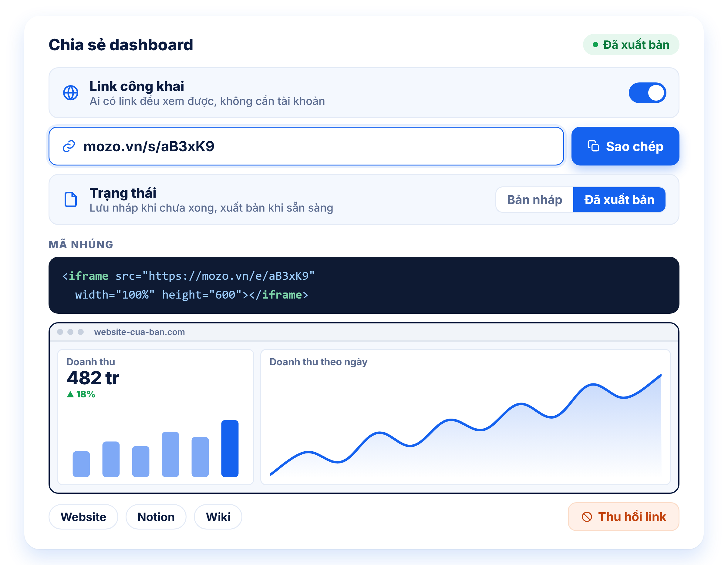Click the Đã xuất bản status badge

coord(631,45)
